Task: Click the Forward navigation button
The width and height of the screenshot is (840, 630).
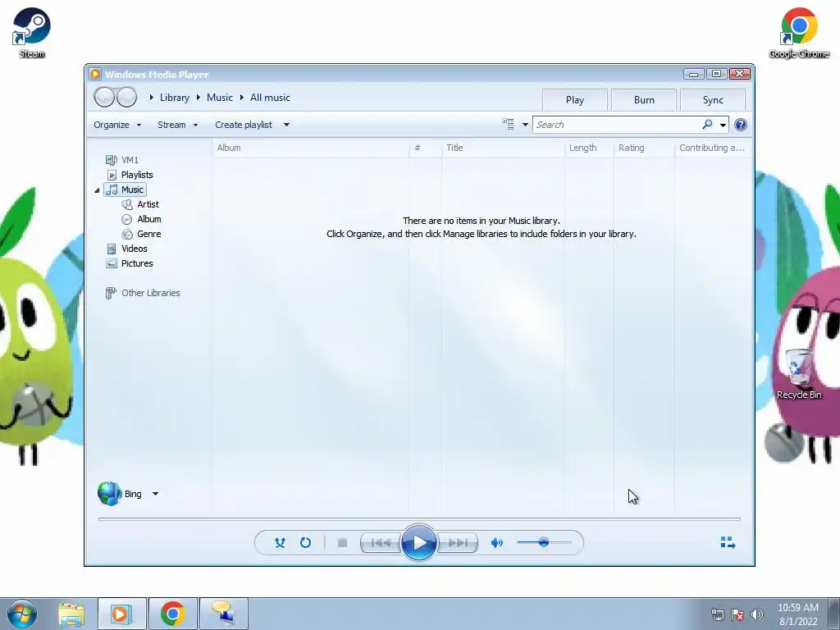Action: (127, 98)
